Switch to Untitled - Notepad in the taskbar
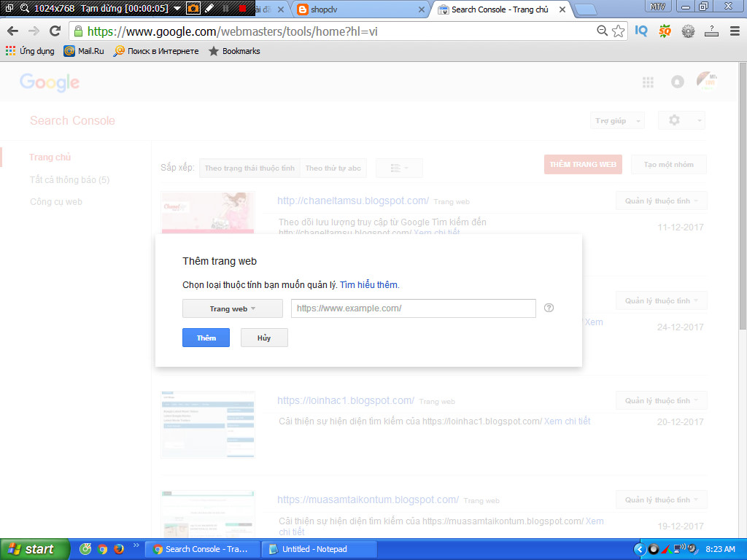Screen dimensions: 747x560 pyautogui.click(x=320, y=549)
